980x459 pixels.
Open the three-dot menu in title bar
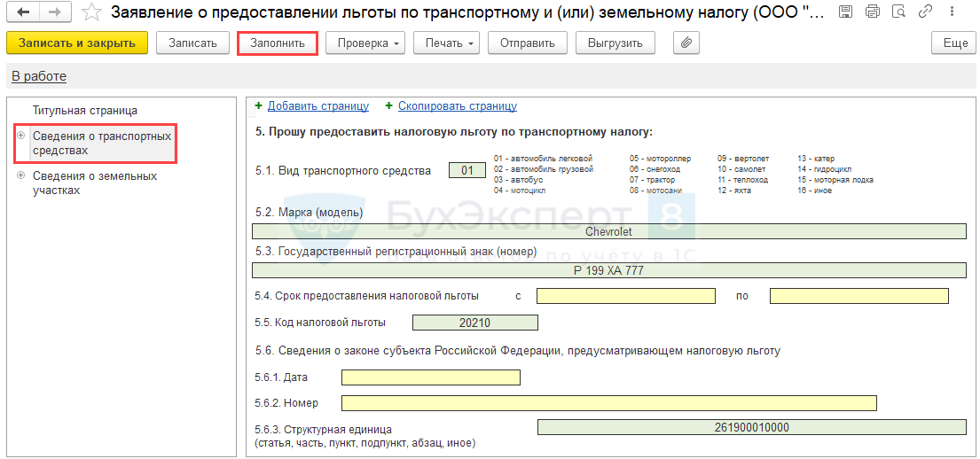coord(951,12)
